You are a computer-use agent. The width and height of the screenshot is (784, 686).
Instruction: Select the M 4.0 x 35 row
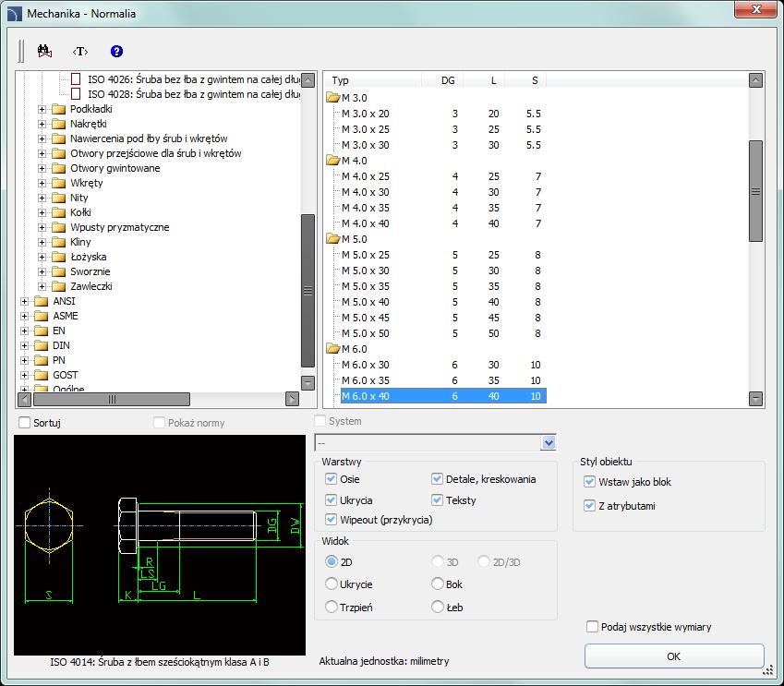[x=441, y=208]
